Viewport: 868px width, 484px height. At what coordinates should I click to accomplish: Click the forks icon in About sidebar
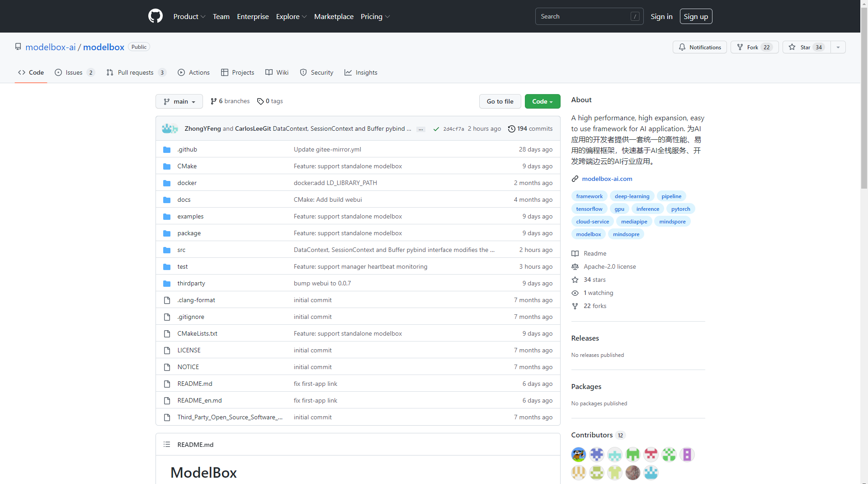[575, 306]
